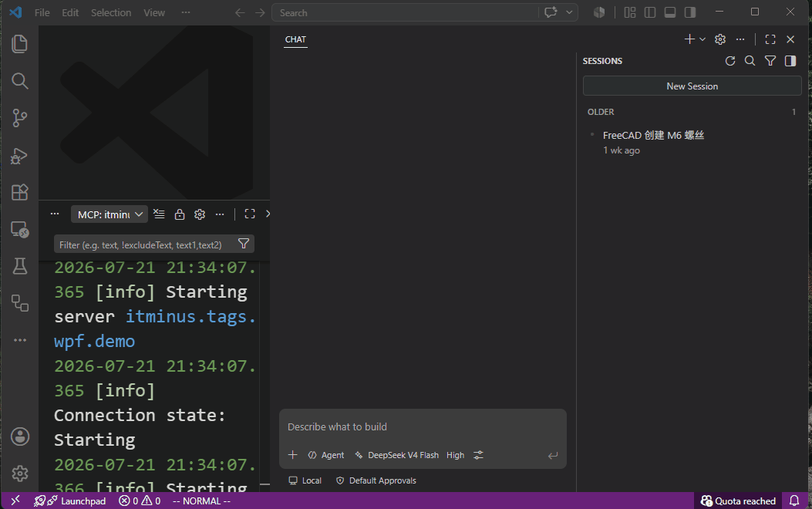Open the Selection menu
Screen dimensions: 812x509
pyautogui.click(x=111, y=12)
